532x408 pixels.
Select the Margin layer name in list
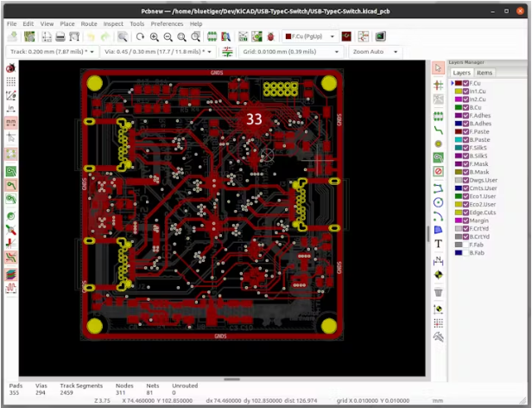(x=478, y=220)
